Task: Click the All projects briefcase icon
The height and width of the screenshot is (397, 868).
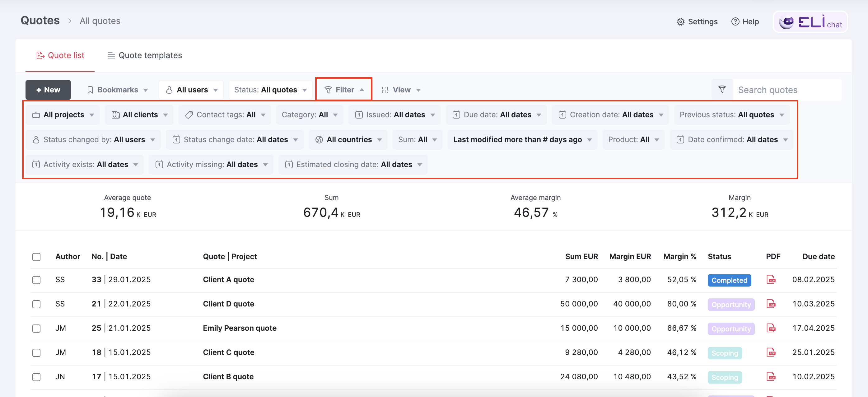Action: 36,115
